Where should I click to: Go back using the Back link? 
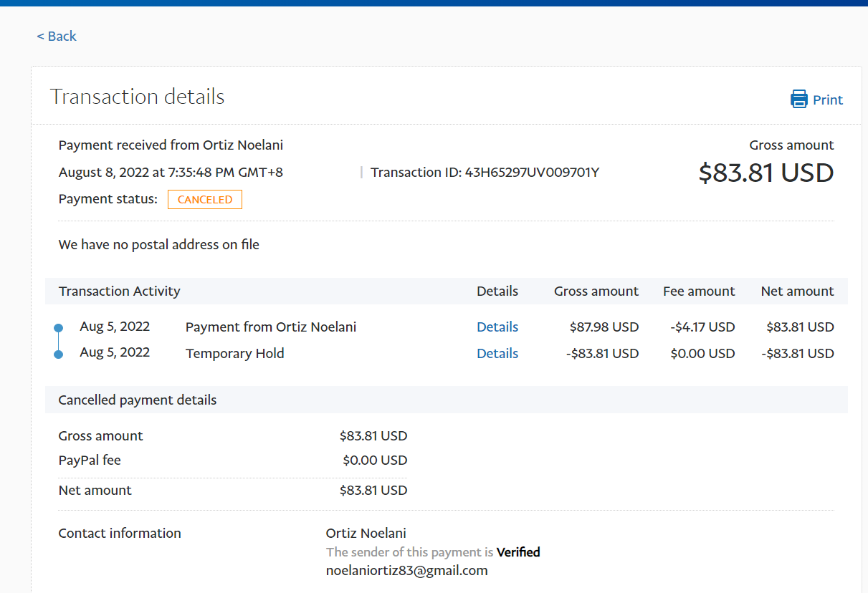57,37
